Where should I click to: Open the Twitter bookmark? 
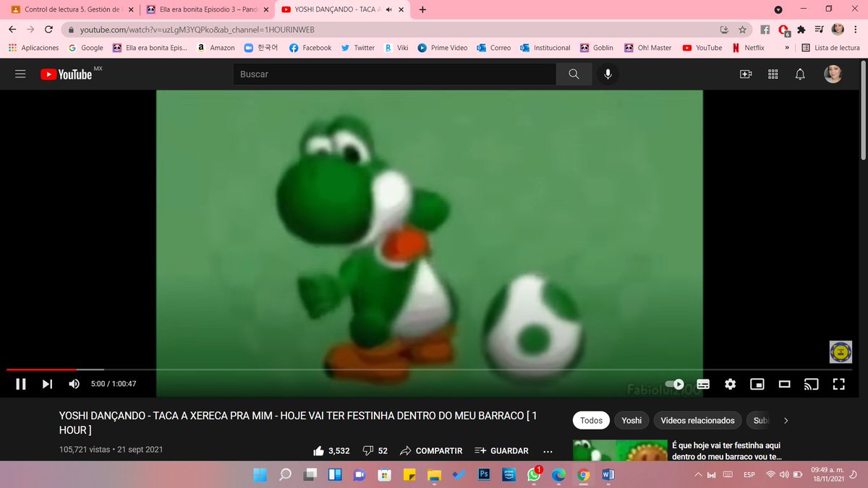[x=357, y=48]
